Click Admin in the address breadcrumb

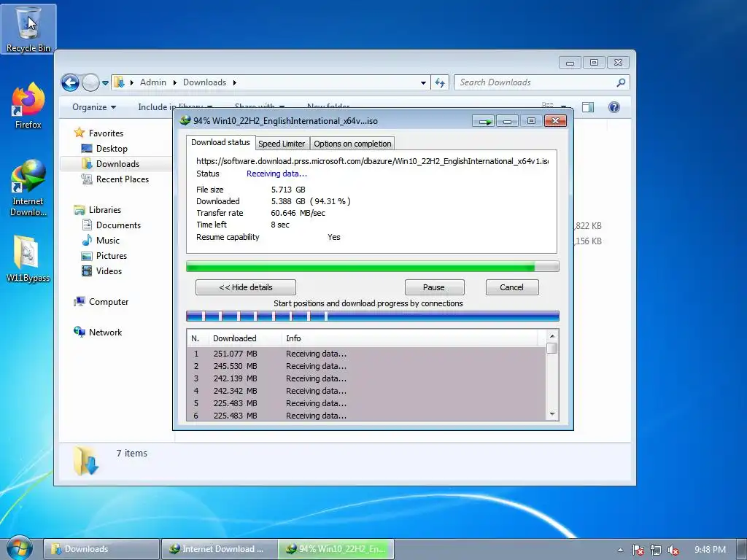153,82
